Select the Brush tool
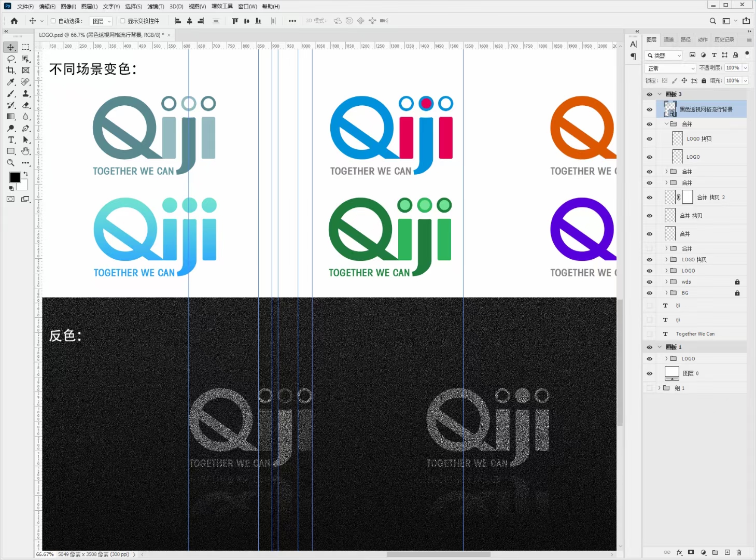 click(x=10, y=94)
